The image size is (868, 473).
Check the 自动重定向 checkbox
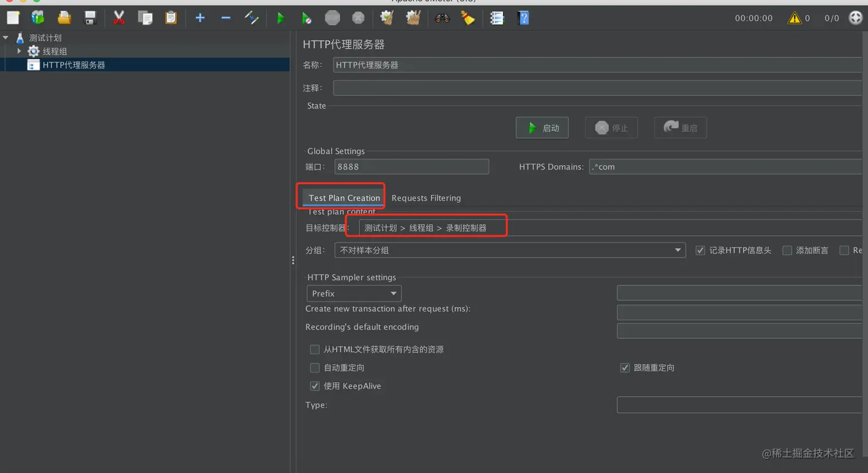point(315,368)
